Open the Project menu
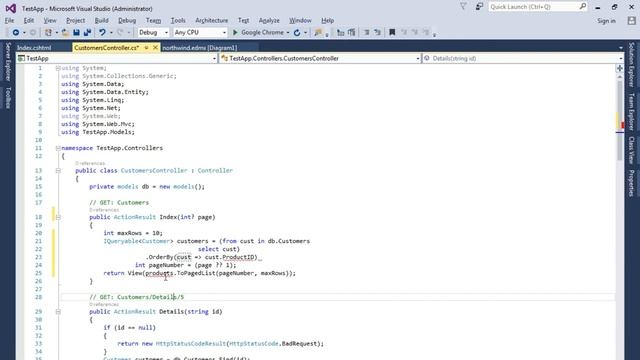Screen dimensions: 640x360 (x=76, y=20)
